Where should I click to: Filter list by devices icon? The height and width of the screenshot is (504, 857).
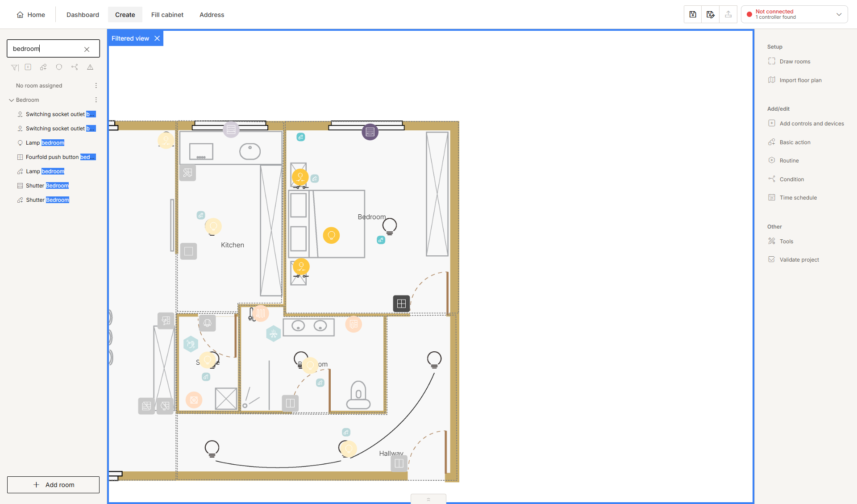[28, 67]
